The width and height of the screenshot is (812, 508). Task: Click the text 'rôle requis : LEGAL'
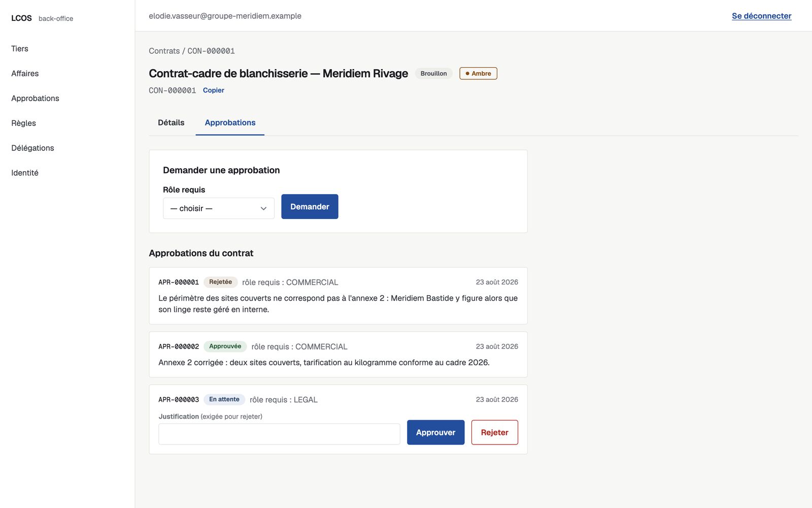284,400
